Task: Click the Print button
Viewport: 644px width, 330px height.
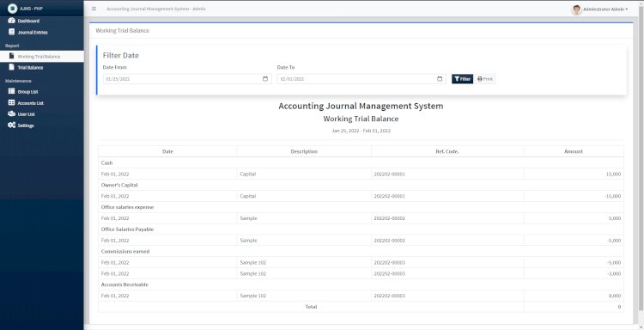Action: coord(485,79)
